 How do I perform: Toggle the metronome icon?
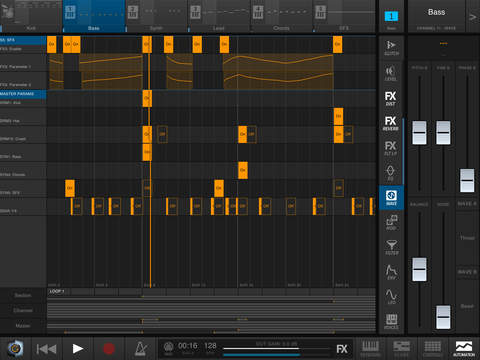click(140, 349)
